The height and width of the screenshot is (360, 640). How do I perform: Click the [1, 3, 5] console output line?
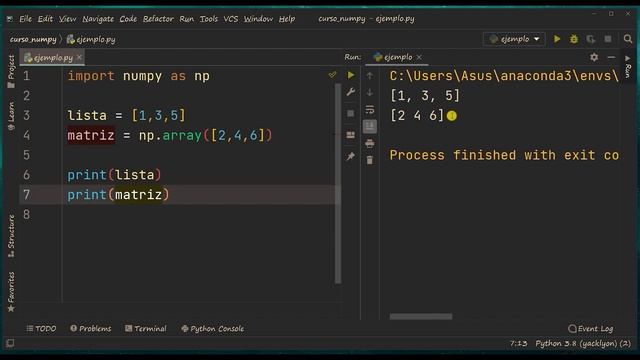coord(425,96)
